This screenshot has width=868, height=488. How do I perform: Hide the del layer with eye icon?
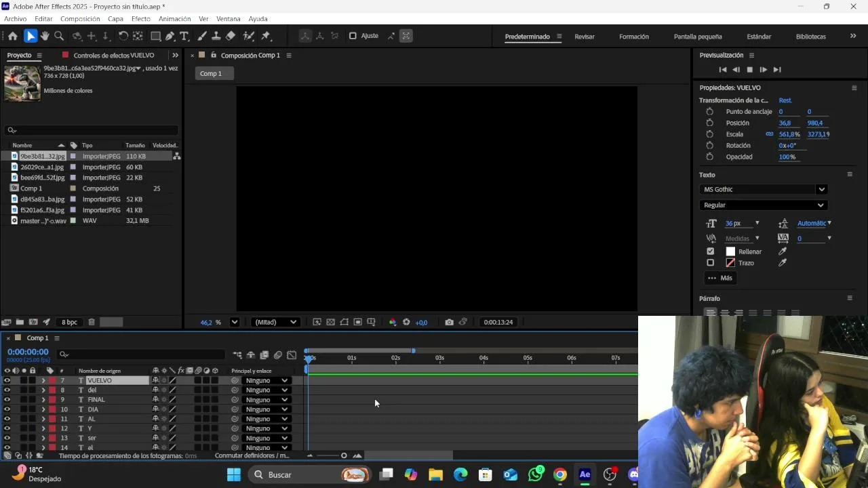[x=7, y=390]
